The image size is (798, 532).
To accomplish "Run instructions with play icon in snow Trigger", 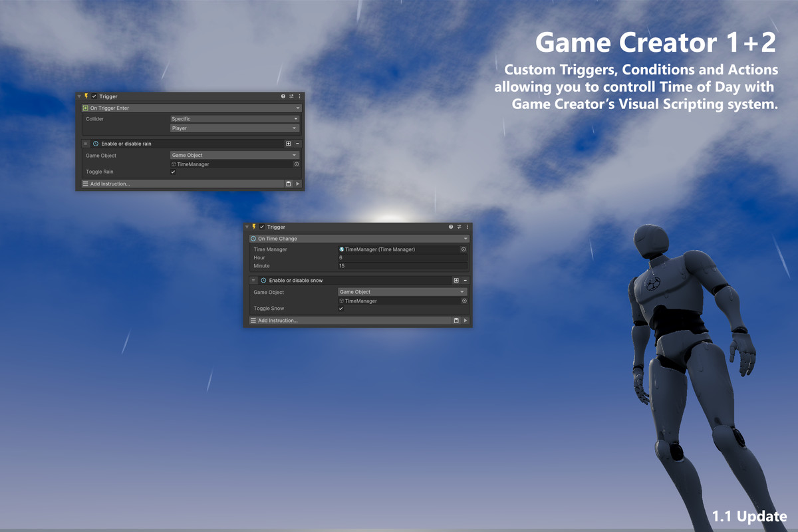I will pyautogui.click(x=465, y=321).
